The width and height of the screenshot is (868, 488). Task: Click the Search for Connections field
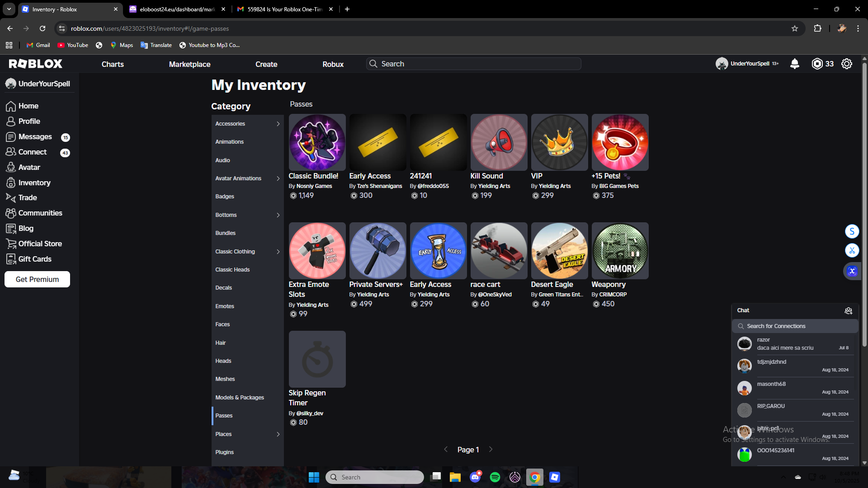(795, 326)
